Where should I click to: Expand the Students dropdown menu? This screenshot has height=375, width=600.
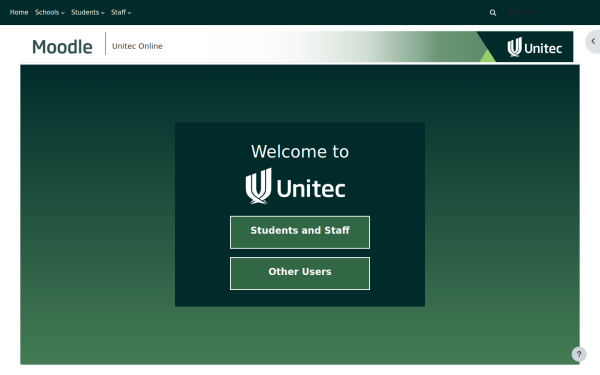point(88,12)
